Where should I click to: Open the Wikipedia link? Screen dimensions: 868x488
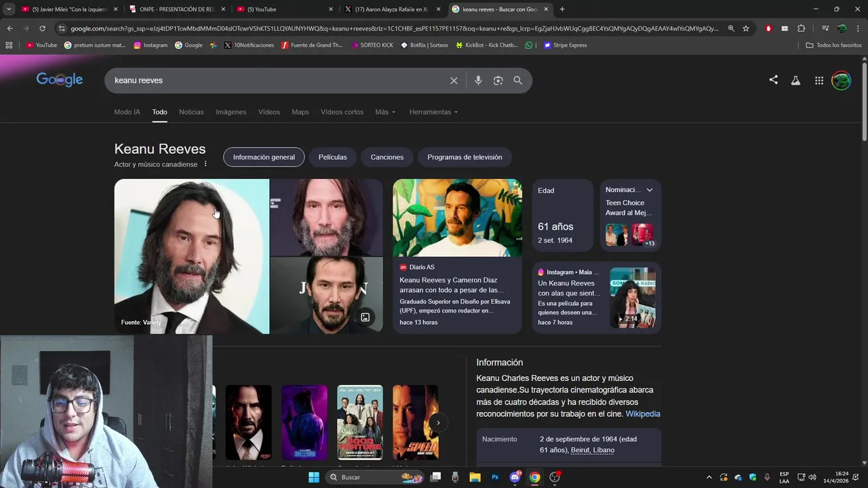pyautogui.click(x=643, y=414)
